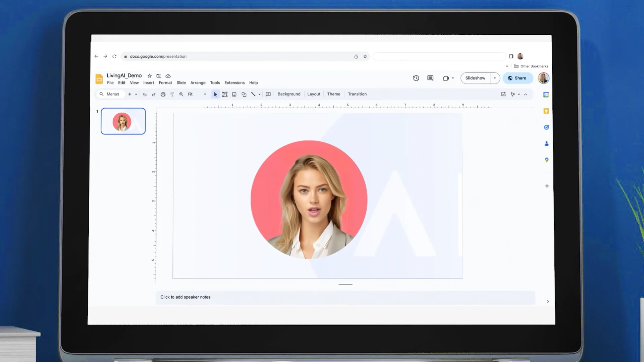The width and height of the screenshot is (644, 362).
Task: Open version history clock icon
Action: pos(416,78)
